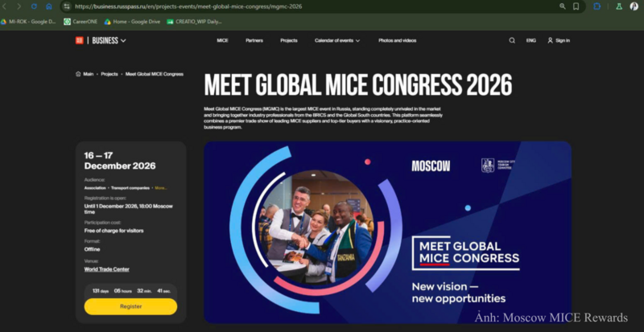644x332 pixels.
Task: Click Meet Global MICE Congress breadcrumb
Action: click(x=155, y=74)
